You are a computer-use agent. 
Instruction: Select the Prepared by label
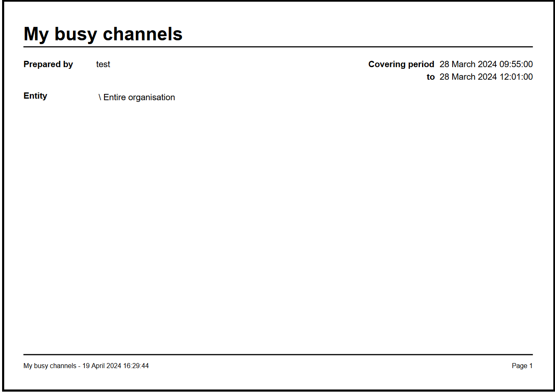coord(48,64)
